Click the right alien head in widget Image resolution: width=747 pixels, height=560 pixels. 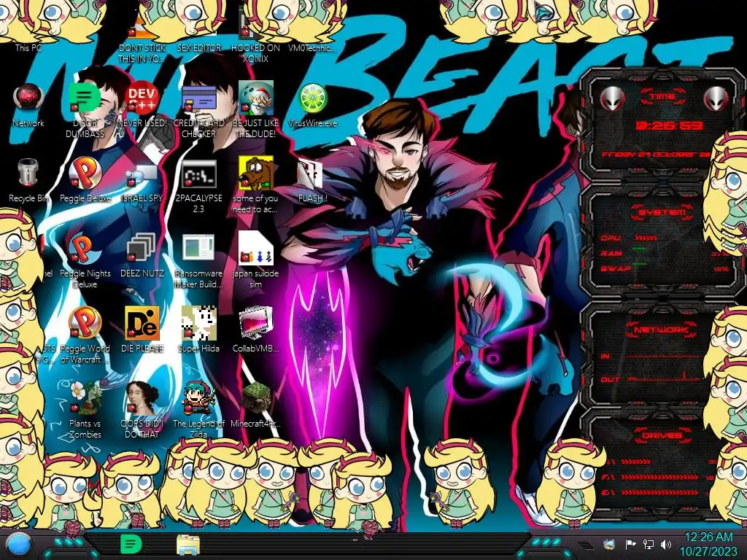click(716, 98)
